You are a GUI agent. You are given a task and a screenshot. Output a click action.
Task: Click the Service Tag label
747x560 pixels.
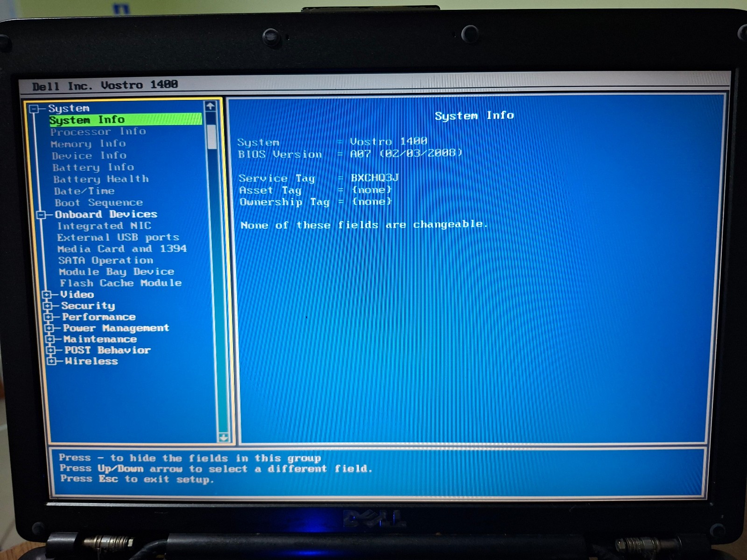pos(277,179)
